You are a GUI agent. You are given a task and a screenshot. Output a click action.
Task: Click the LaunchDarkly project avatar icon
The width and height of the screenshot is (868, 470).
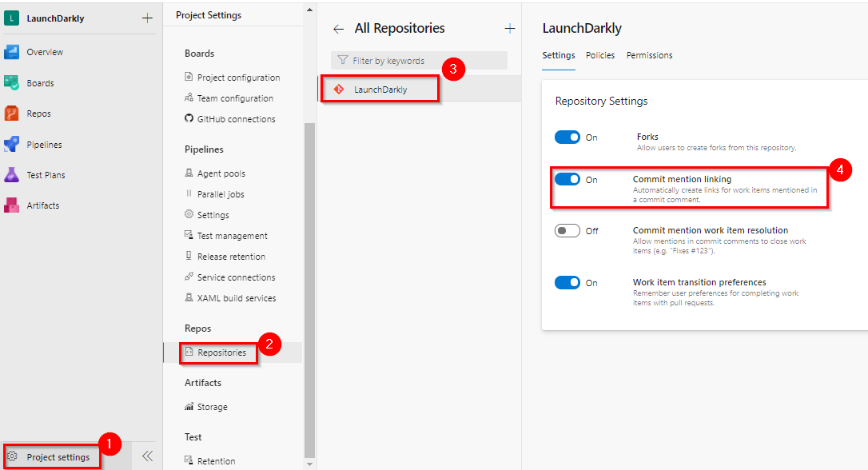click(12, 18)
